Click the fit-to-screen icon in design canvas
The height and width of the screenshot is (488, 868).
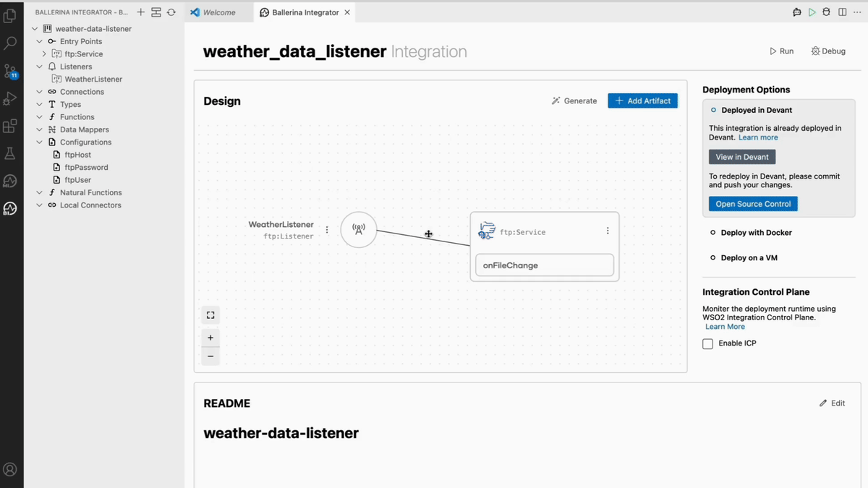point(210,315)
